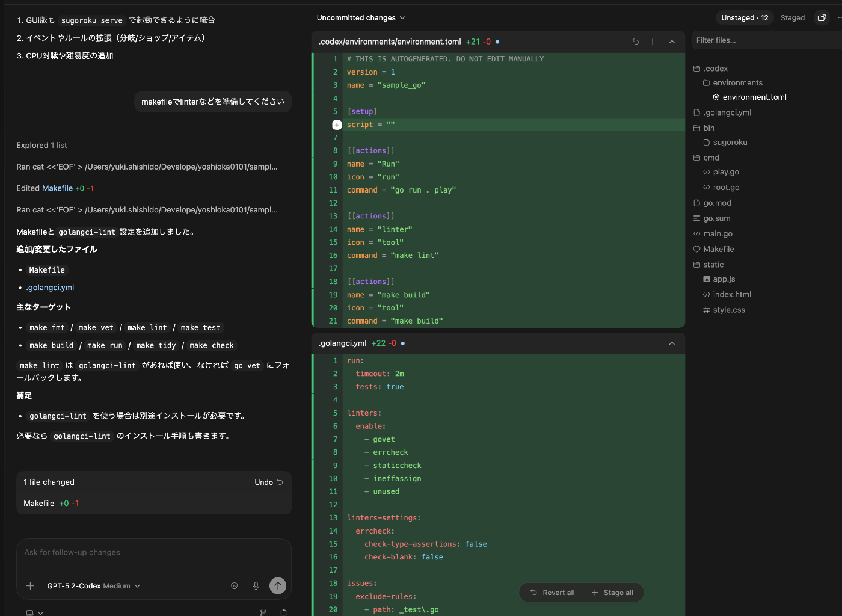This screenshot has width=842, height=616.
Task: Click the Filter files input field
Action: pos(767,40)
